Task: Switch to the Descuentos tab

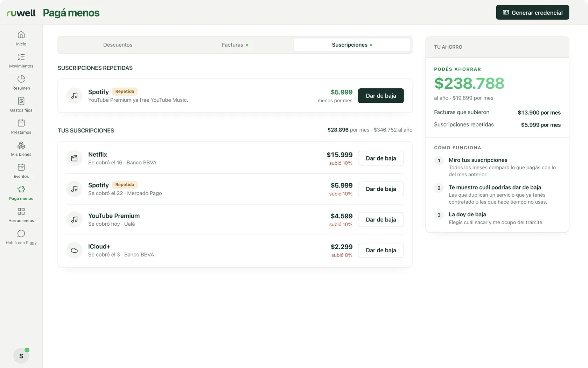Action: click(x=118, y=45)
